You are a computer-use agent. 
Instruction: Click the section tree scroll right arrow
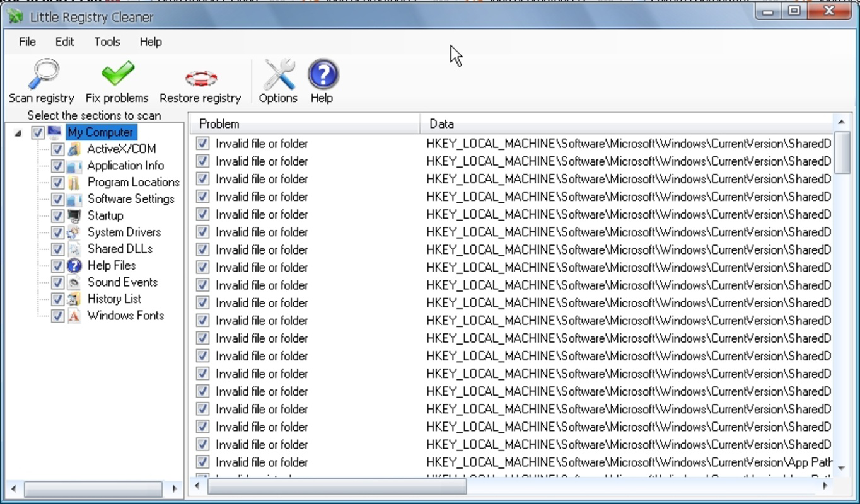175,488
